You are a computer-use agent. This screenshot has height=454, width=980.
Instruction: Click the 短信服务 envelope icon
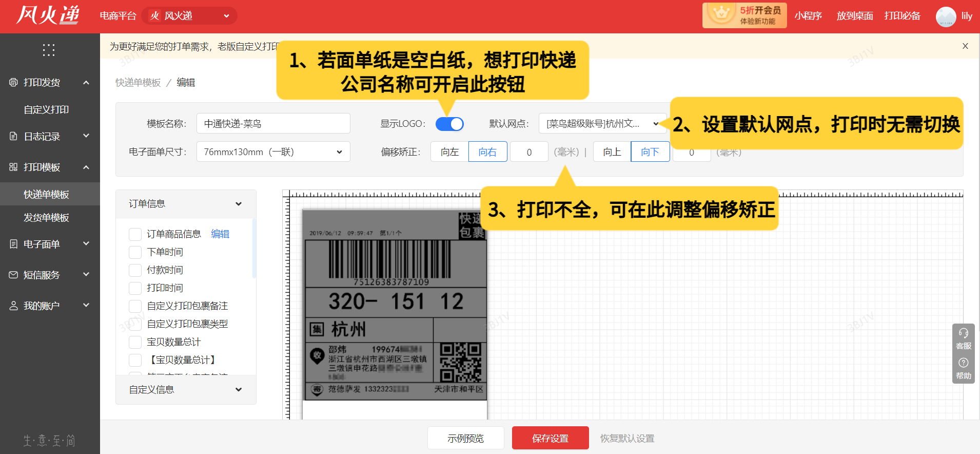(x=13, y=275)
